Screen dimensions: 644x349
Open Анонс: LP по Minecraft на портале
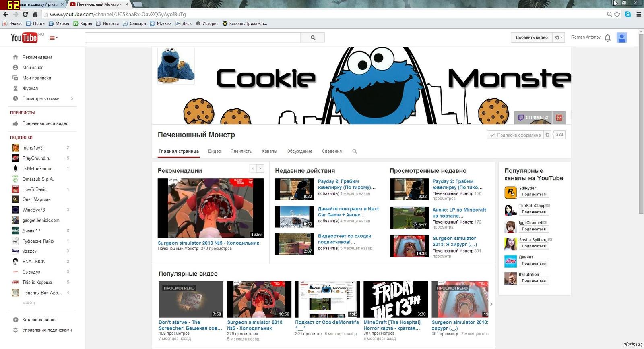tap(459, 213)
